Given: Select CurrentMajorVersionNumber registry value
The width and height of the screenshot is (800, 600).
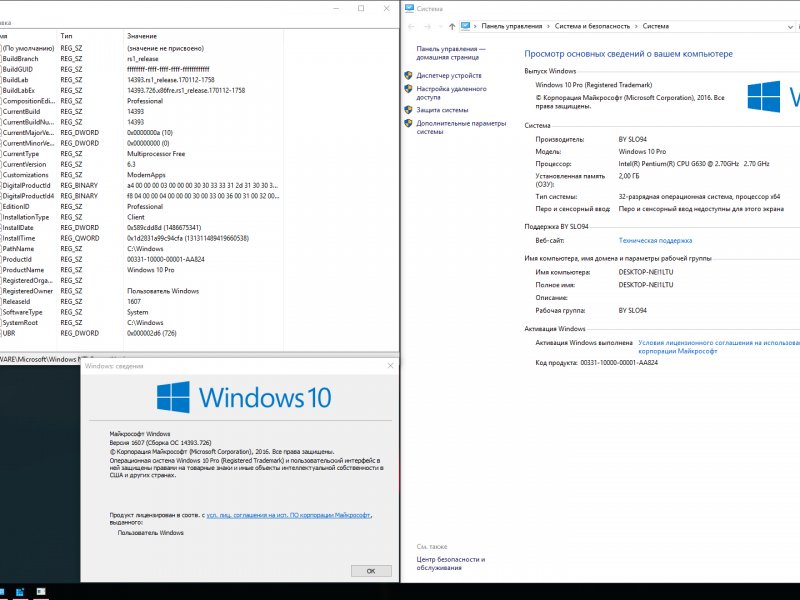Looking at the screenshot, I should click(x=28, y=133).
